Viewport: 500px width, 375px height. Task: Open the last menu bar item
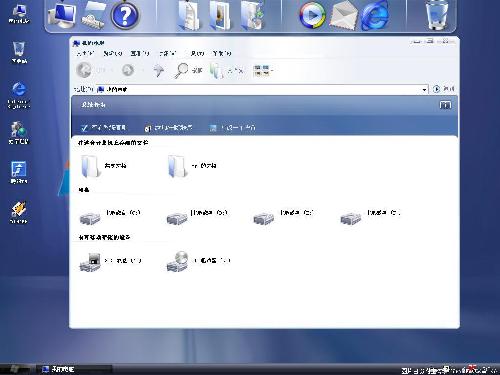click(222, 53)
